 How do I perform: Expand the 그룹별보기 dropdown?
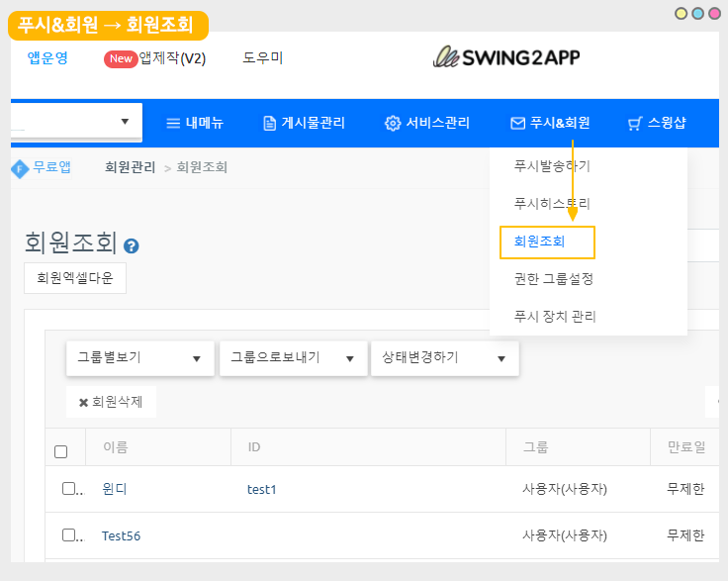(139, 358)
